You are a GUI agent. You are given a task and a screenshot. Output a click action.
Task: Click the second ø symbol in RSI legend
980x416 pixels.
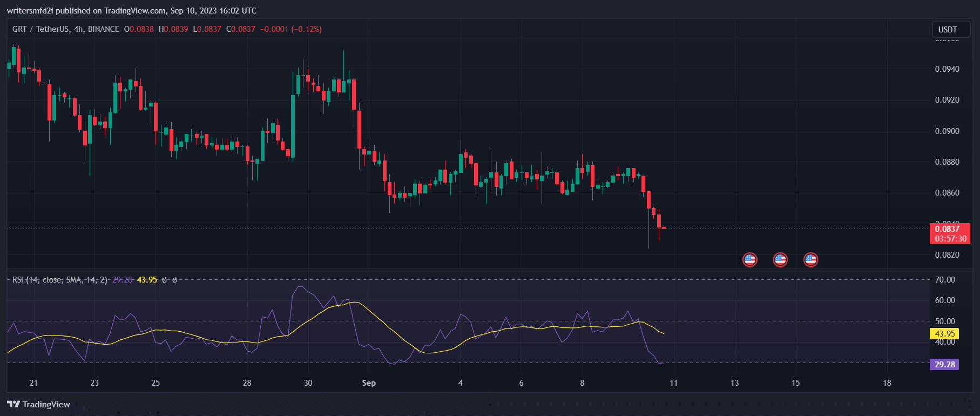[x=174, y=280]
